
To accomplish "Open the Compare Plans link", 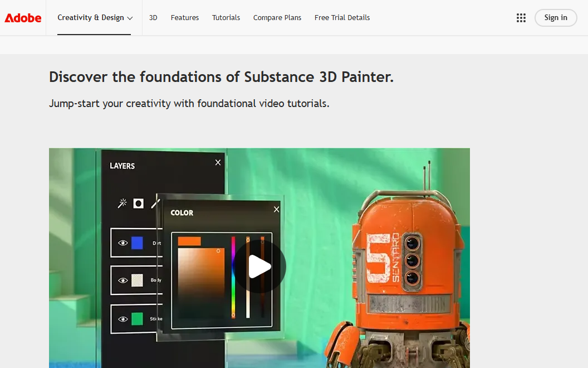I will pos(277,18).
